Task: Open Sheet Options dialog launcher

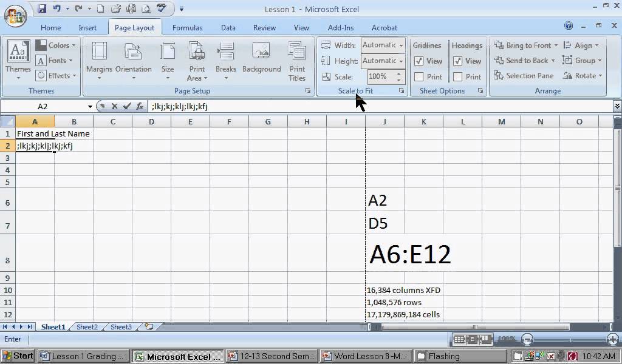Action: 480,91
